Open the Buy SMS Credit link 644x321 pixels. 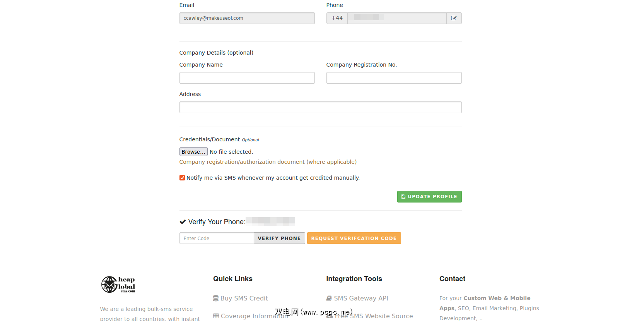[244, 298]
